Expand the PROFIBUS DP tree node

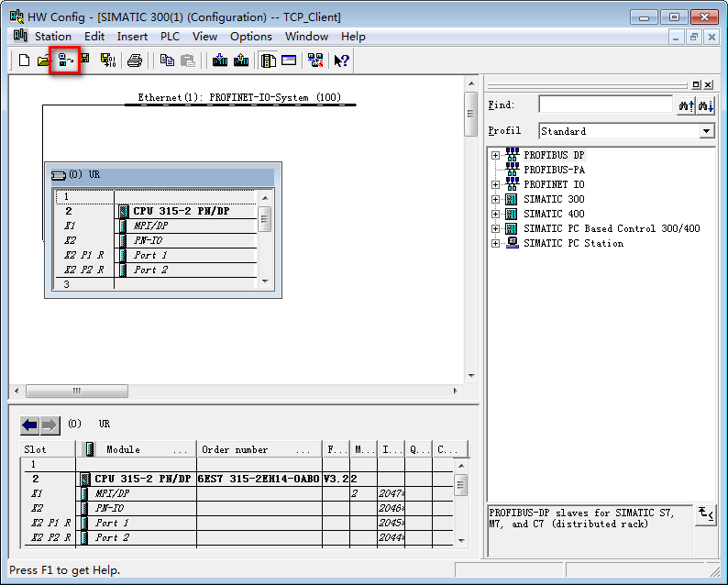(496, 156)
